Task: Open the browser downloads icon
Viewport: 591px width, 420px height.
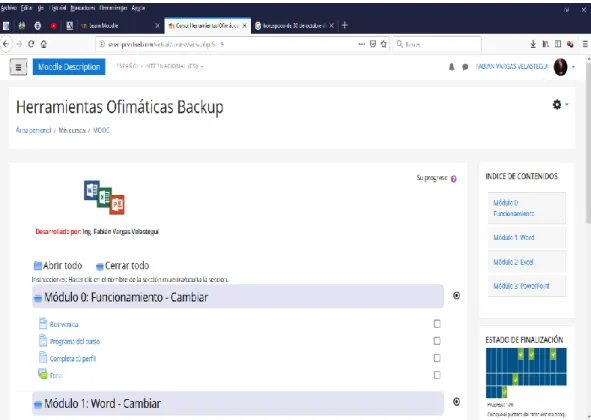Action: click(x=533, y=44)
